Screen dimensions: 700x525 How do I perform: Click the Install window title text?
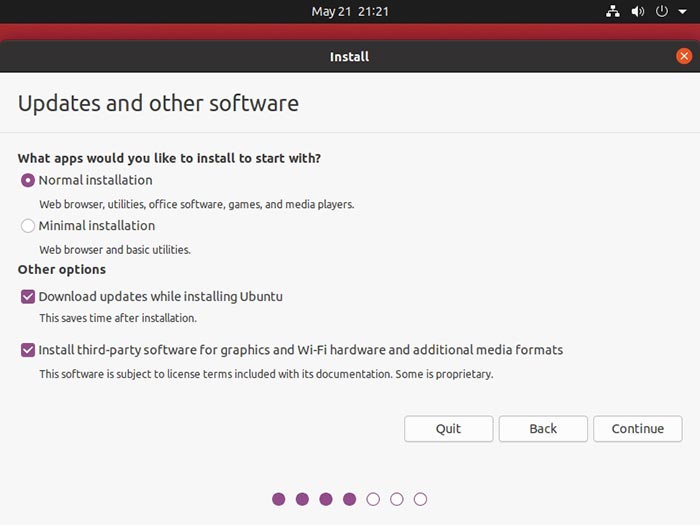tap(350, 57)
